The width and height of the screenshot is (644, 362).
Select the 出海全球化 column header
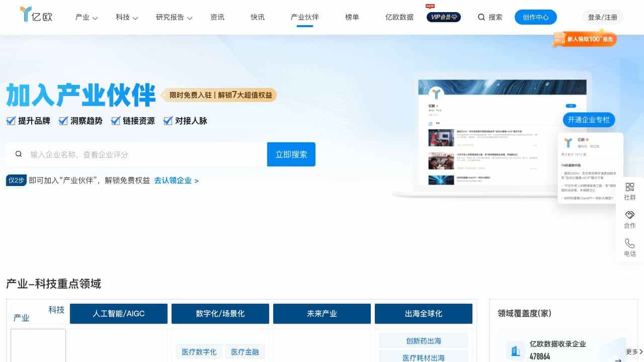pos(424,314)
